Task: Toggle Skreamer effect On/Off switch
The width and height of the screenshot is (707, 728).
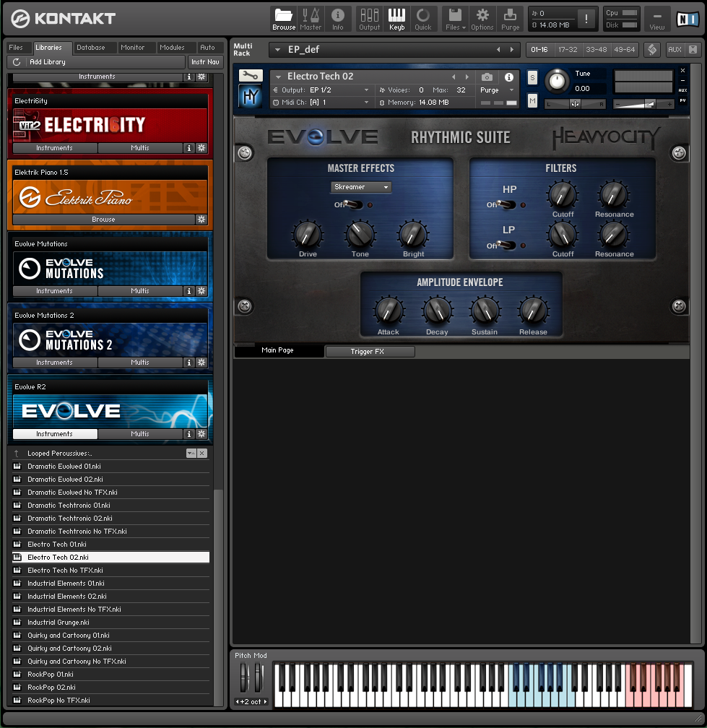Action: click(352, 205)
